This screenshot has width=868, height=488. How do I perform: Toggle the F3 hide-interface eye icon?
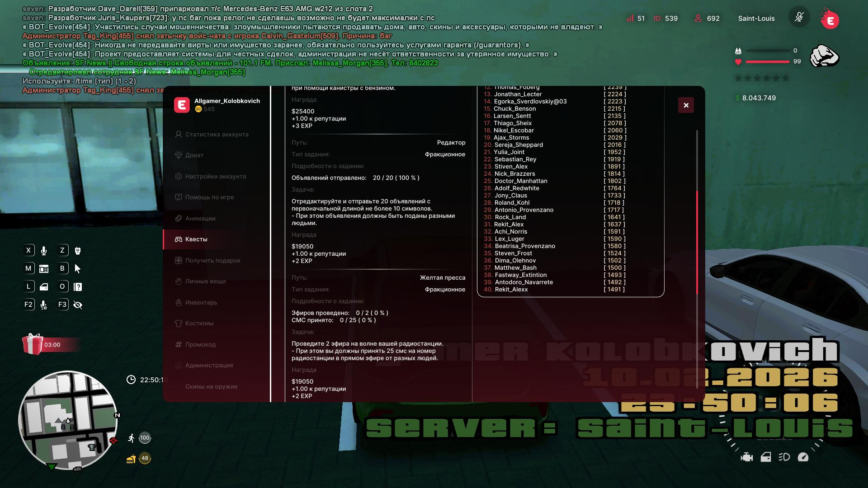pyautogui.click(x=78, y=305)
